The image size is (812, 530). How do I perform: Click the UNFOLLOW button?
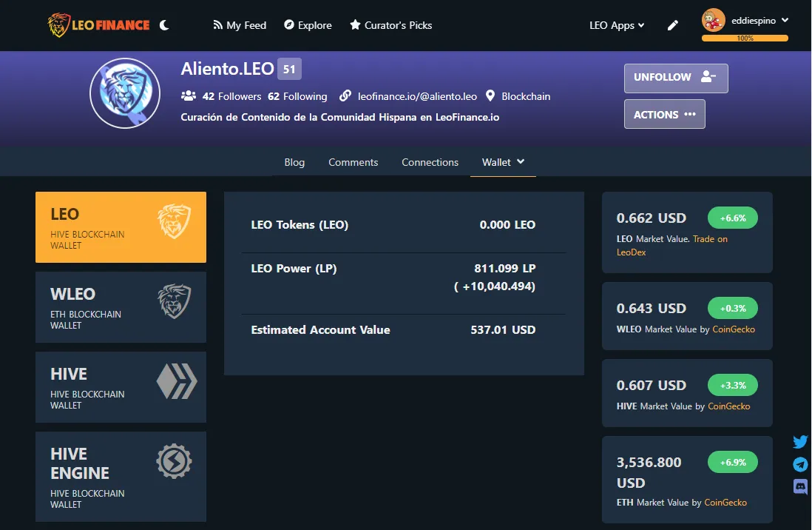[676, 78]
